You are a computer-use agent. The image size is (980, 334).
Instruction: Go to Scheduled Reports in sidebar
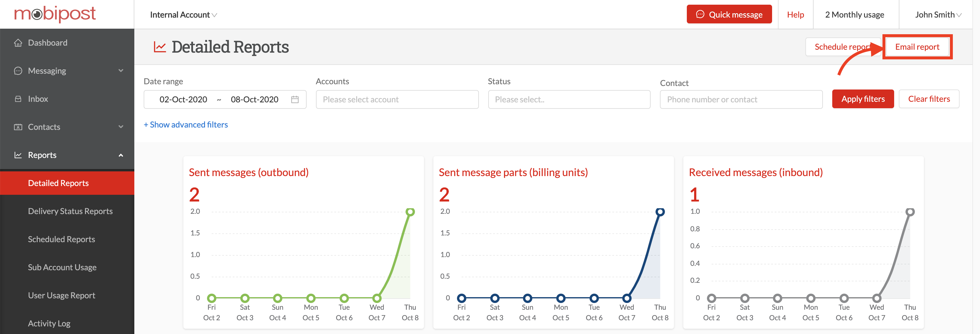[x=61, y=239]
